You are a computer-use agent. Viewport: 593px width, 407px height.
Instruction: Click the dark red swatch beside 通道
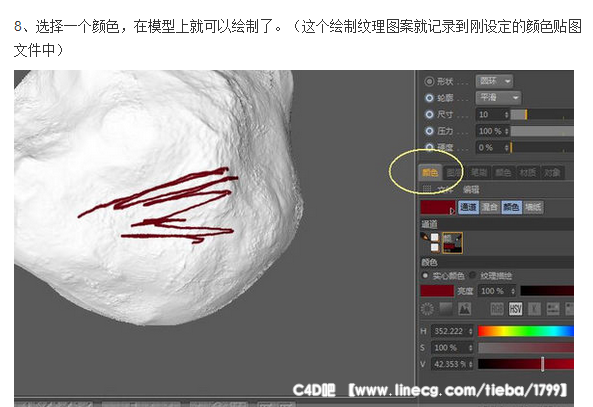[438, 207]
